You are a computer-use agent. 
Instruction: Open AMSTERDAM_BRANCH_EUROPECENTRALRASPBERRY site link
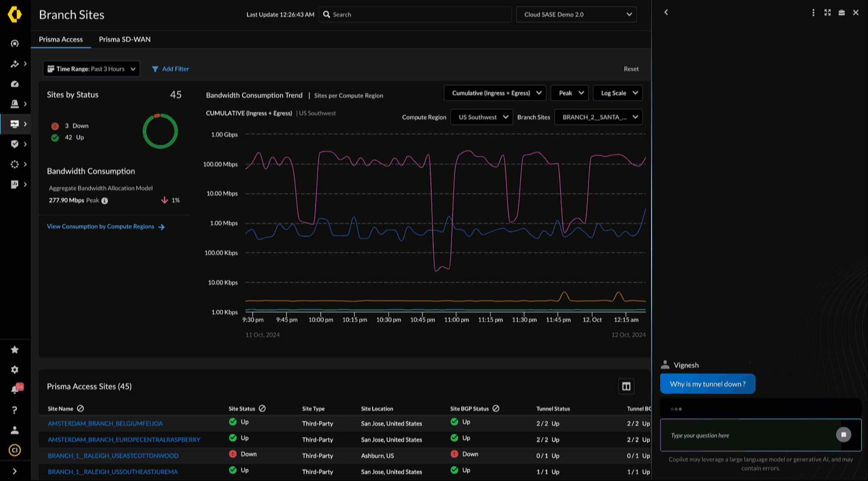pyautogui.click(x=124, y=439)
